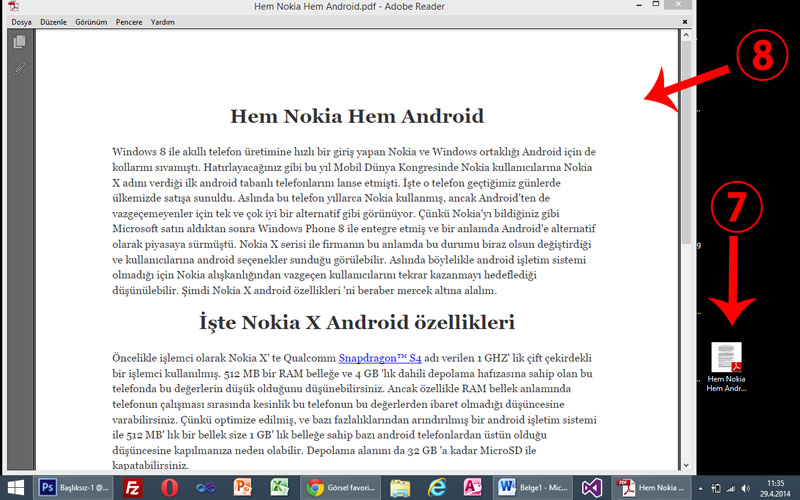Click the Adobe Reader title bar icon
The image size is (800, 500).
(x=14, y=6)
